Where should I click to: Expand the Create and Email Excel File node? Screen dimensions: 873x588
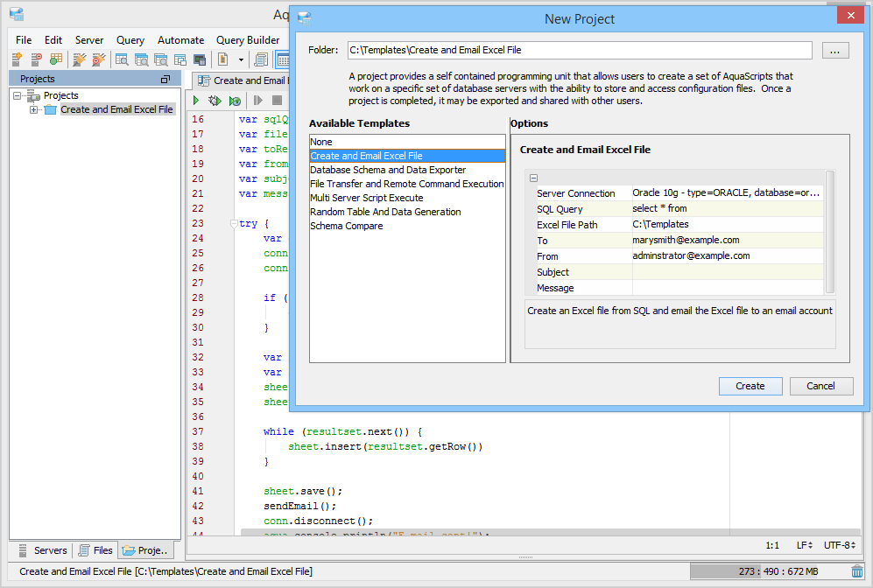pyautogui.click(x=34, y=110)
